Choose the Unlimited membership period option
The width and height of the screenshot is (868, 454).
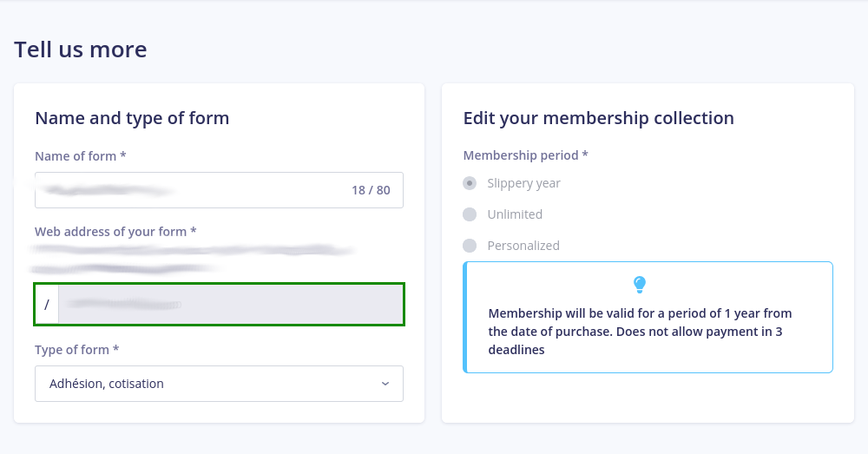470,214
